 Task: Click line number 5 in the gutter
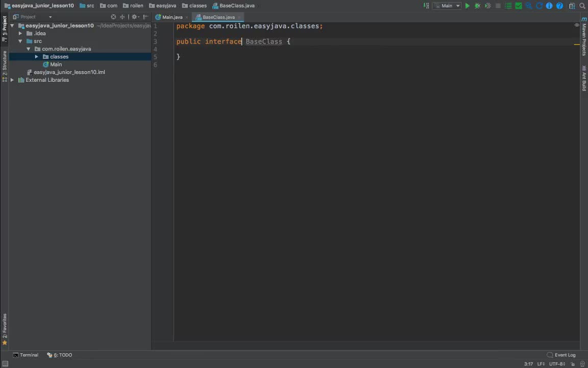click(x=155, y=57)
